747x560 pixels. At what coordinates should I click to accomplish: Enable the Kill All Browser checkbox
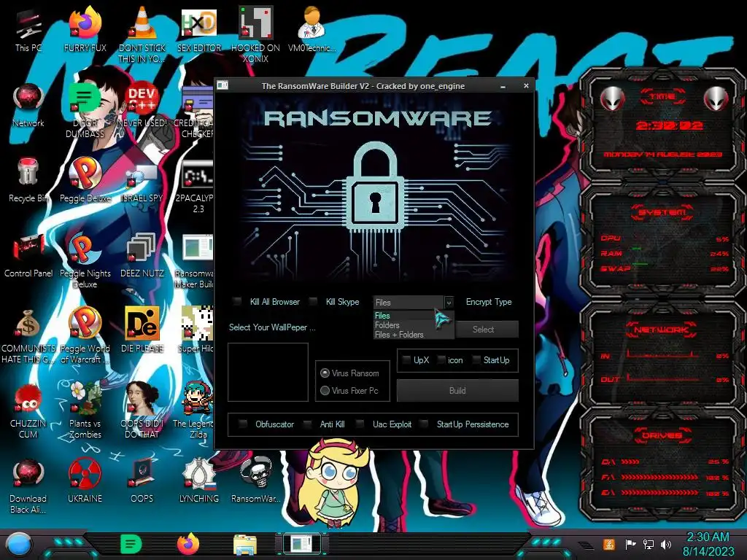[x=237, y=301]
